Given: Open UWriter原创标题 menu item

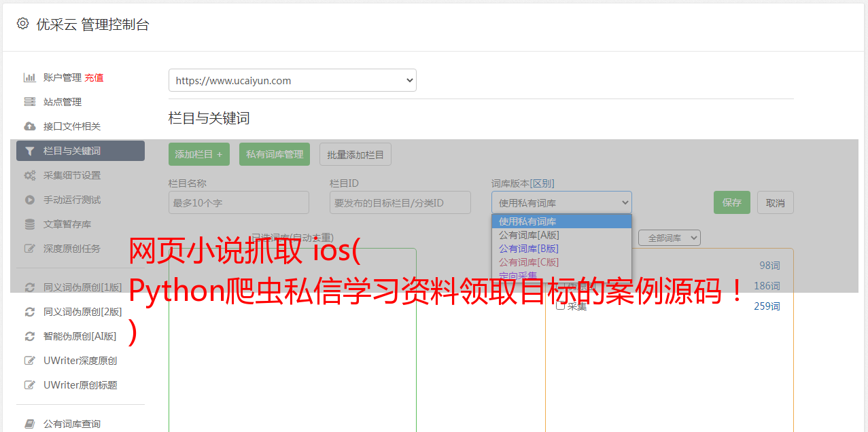Looking at the screenshot, I should coord(80,385).
